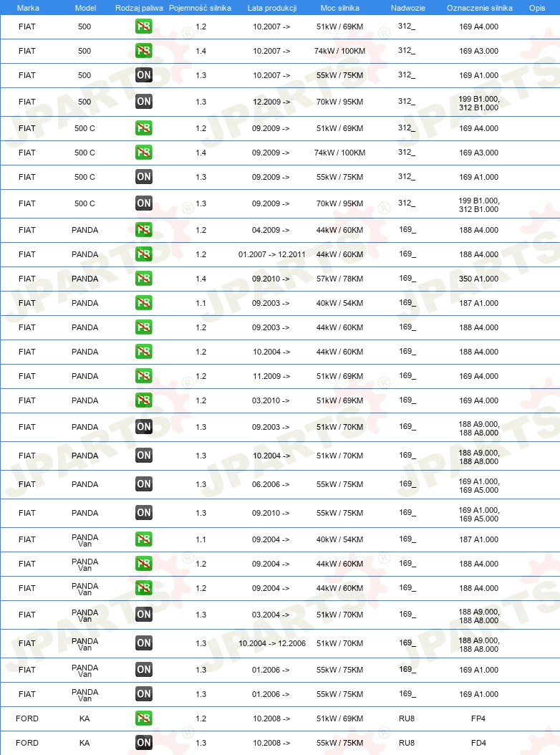This screenshot has height=755, width=560.
Task: Click the Model column header
Action: [x=85, y=8]
